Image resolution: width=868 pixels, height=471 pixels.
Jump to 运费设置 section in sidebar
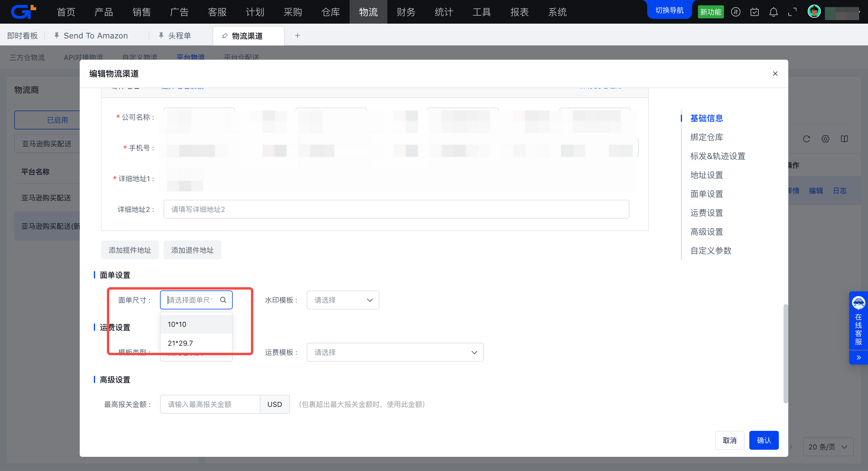tap(707, 213)
